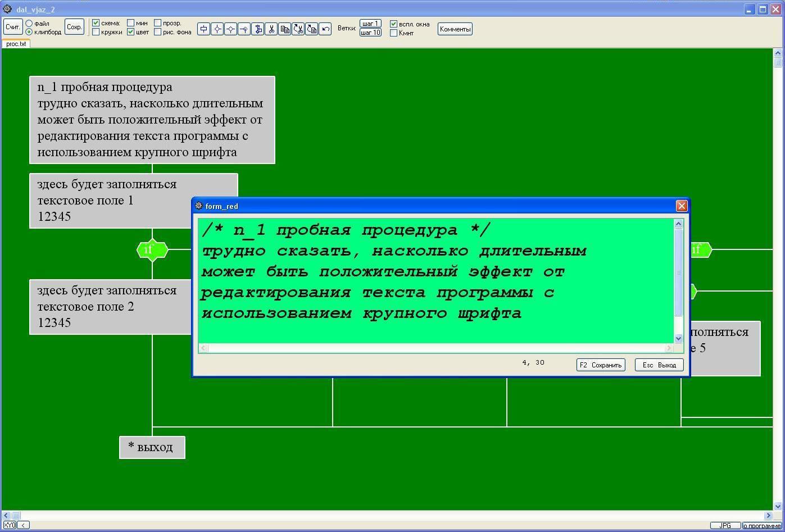Uncheck the цвет checkbox
The image size is (785, 532).
(131, 33)
